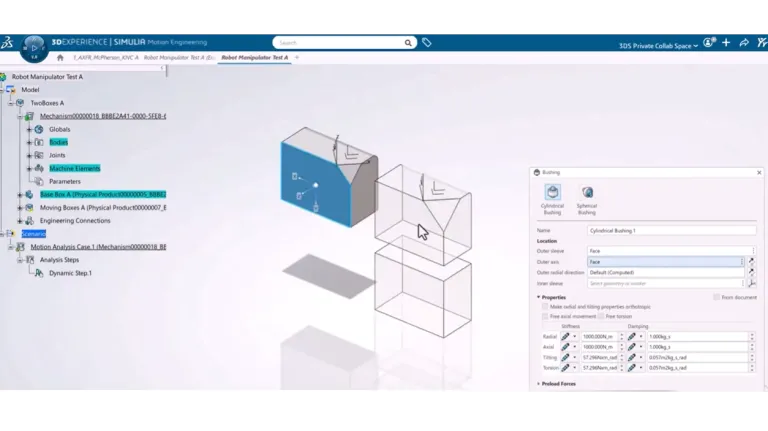Click the Radial damping pencil icon
This screenshot has height=431, width=768.
coord(632,336)
